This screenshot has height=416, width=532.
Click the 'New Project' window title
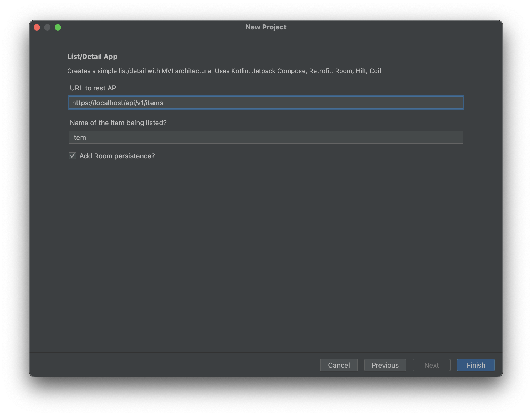tap(266, 27)
